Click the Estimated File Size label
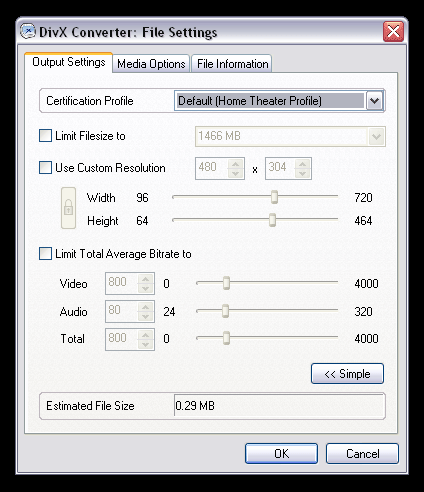The width and height of the screenshot is (424, 492). click(90, 405)
